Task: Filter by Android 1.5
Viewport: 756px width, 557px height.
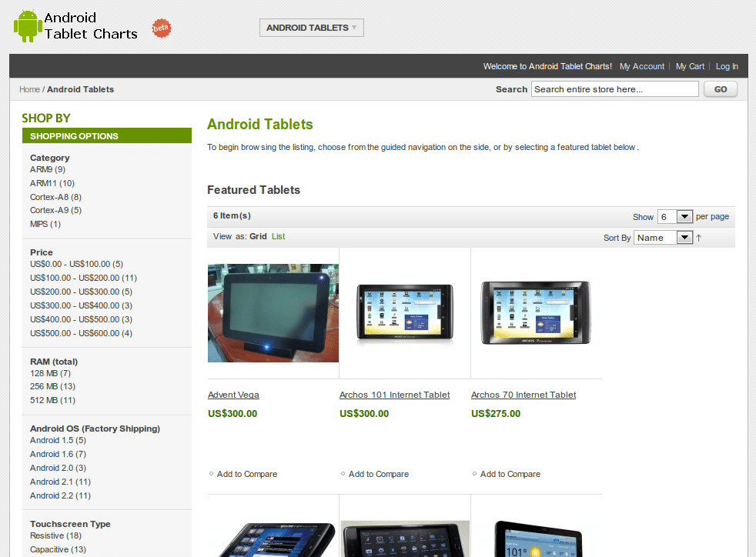Action: click(x=58, y=440)
